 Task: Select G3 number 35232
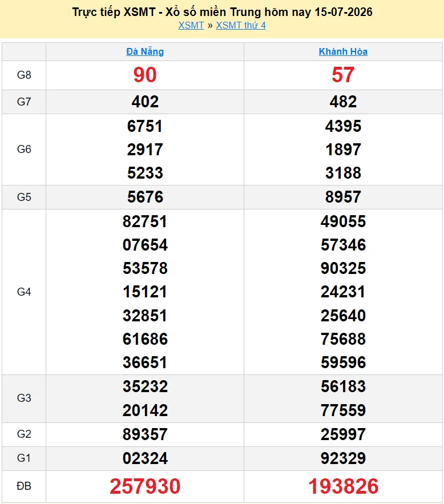(x=145, y=386)
